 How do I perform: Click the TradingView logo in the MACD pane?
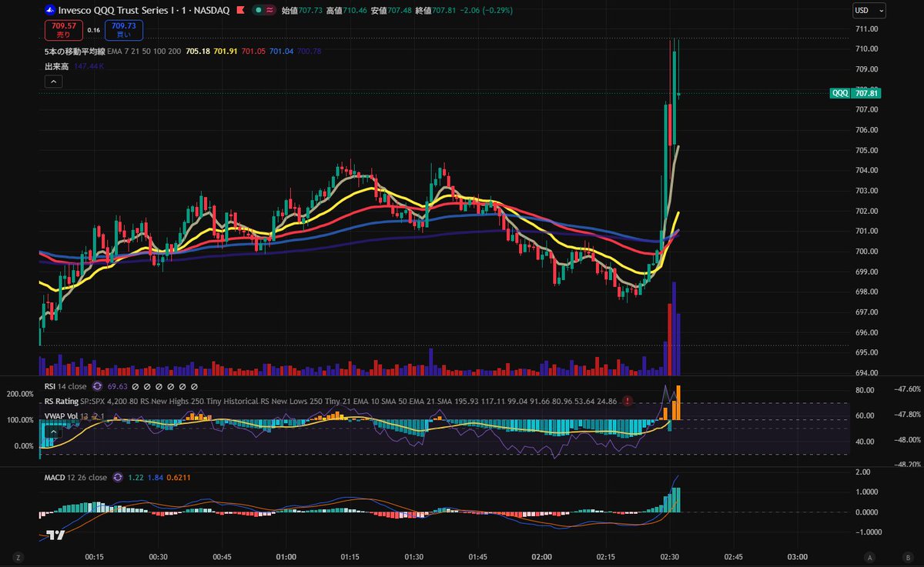point(55,535)
